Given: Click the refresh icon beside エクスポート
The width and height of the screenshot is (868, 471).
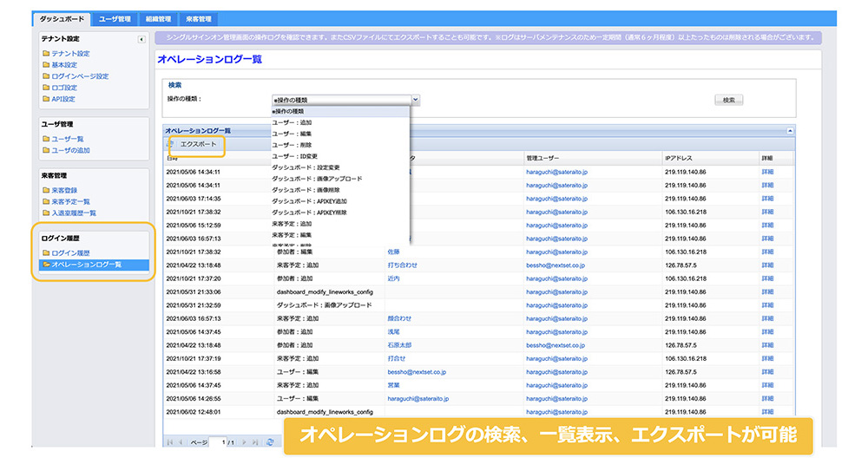Looking at the screenshot, I should [x=170, y=144].
